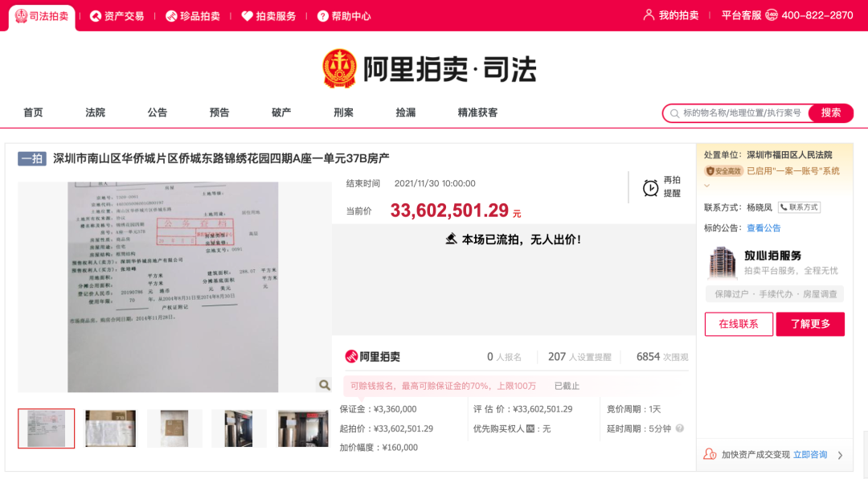Click the 一拍 auction round badge

31,159
